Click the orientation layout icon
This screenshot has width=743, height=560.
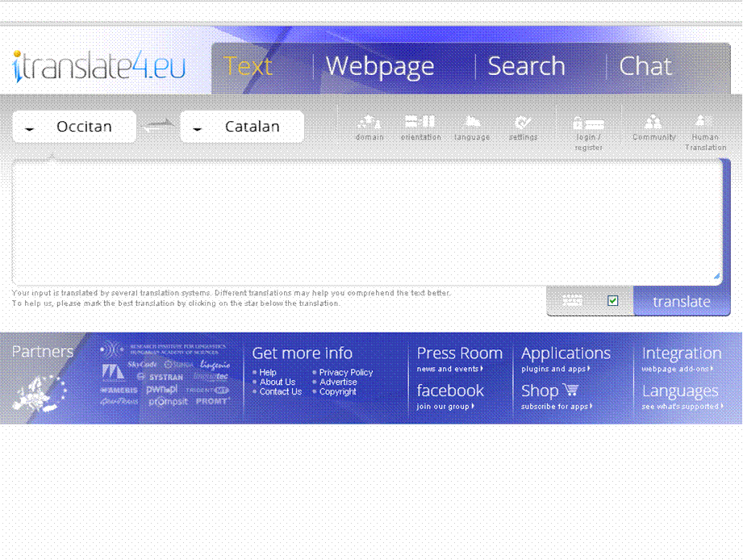420,122
